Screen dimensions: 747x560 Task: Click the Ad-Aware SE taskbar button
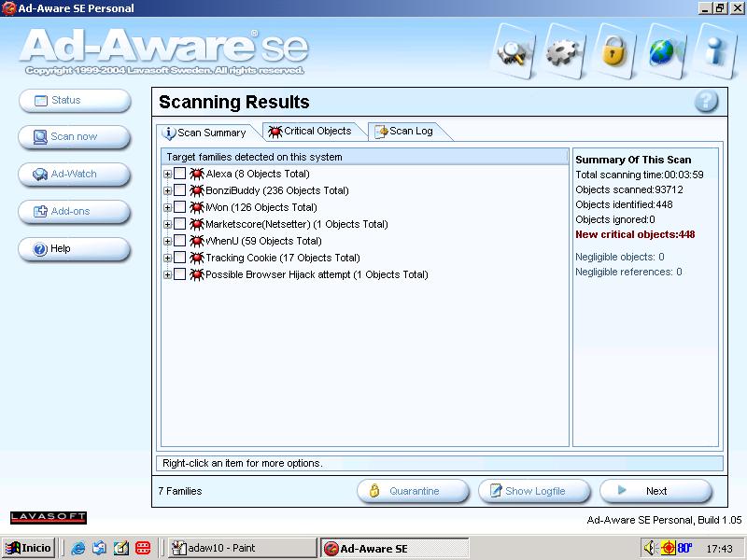[x=394, y=548]
